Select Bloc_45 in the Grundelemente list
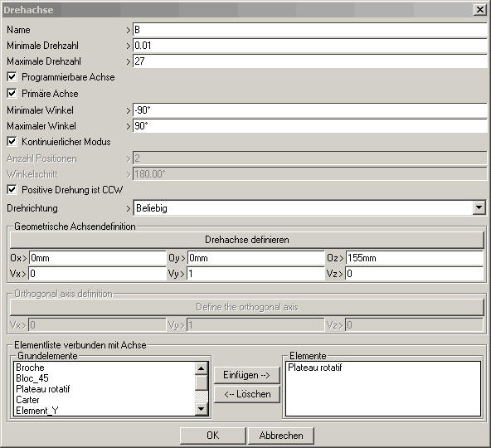The width and height of the screenshot is (491, 448). pos(32,378)
